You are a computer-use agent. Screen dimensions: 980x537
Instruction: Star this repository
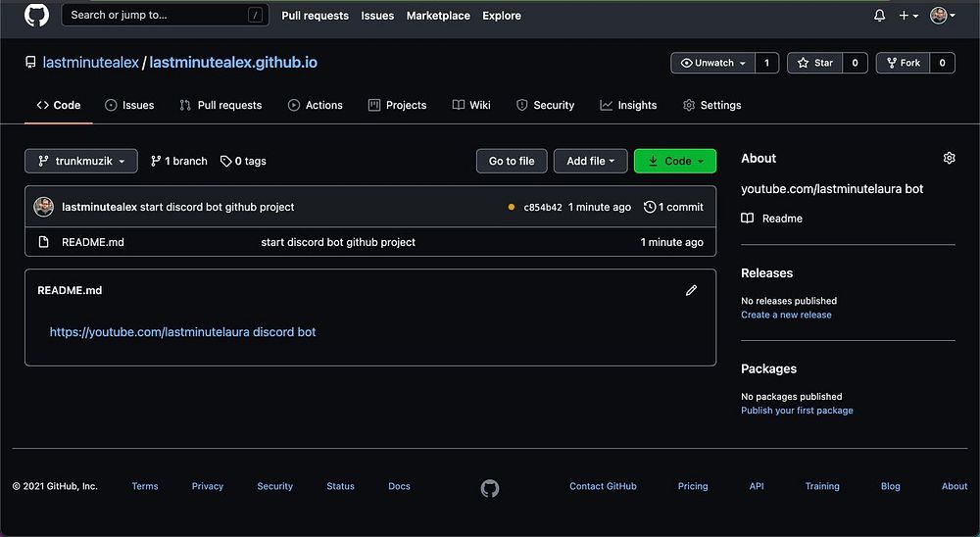pos(815,63)
